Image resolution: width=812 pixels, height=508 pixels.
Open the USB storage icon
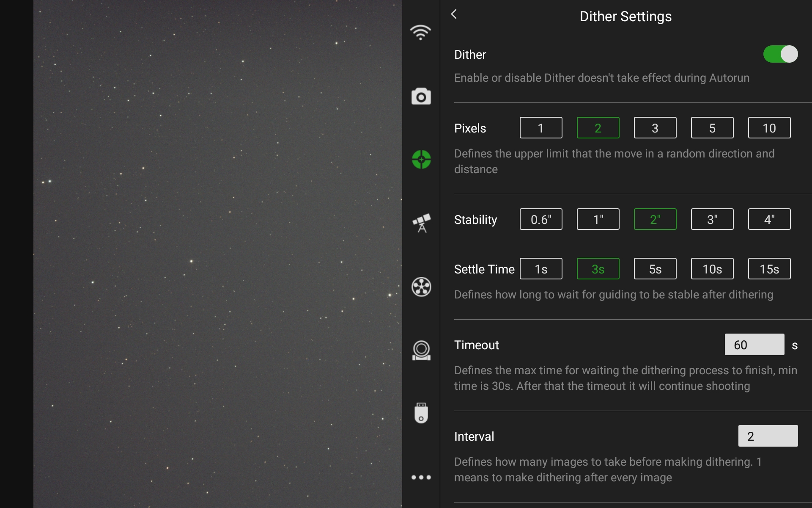tap(421, 413)
